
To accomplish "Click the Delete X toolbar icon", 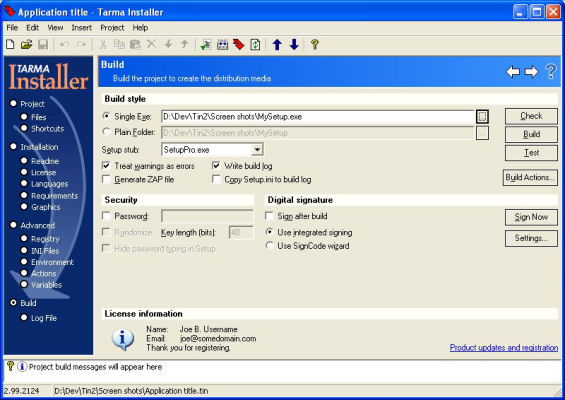I will click(x=152, y=44).
